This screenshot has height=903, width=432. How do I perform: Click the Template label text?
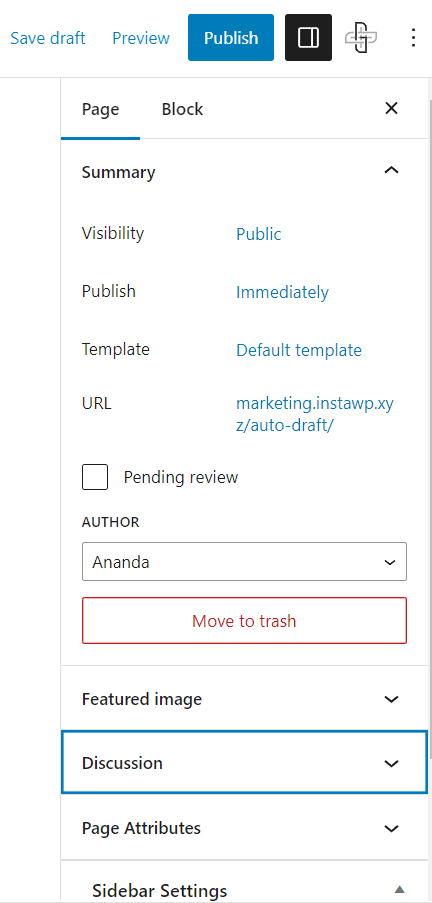[x=116, y=349]
